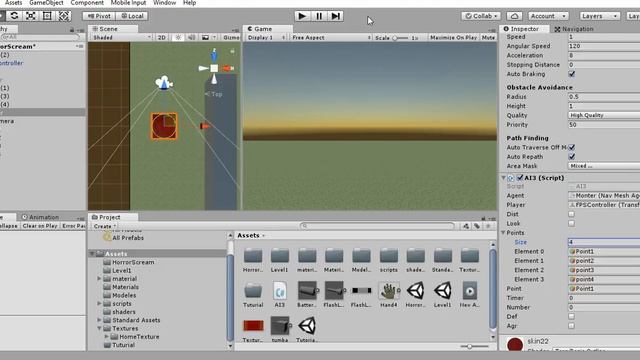Screen dimensions: 640x360
Task: Select the Level1 scene asset icon
Action: click(442, 291)
